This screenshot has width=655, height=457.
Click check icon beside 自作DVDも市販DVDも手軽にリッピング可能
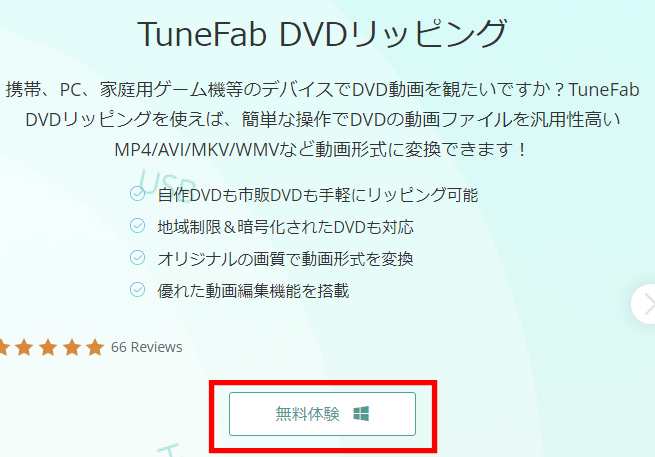137,194
